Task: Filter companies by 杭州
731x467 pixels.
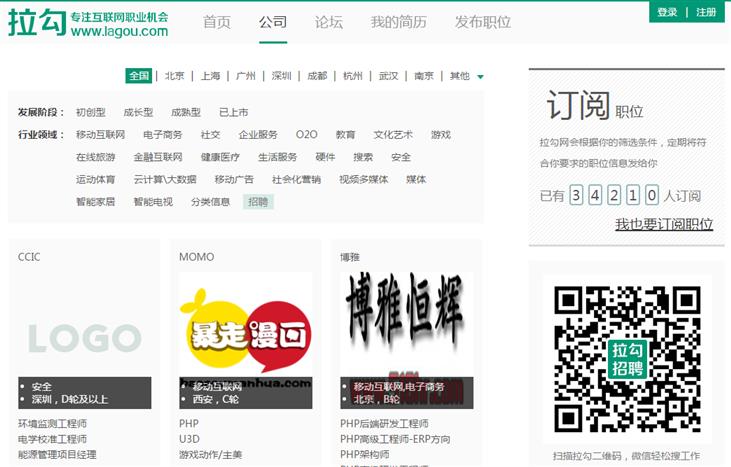Action: [353, 76]
